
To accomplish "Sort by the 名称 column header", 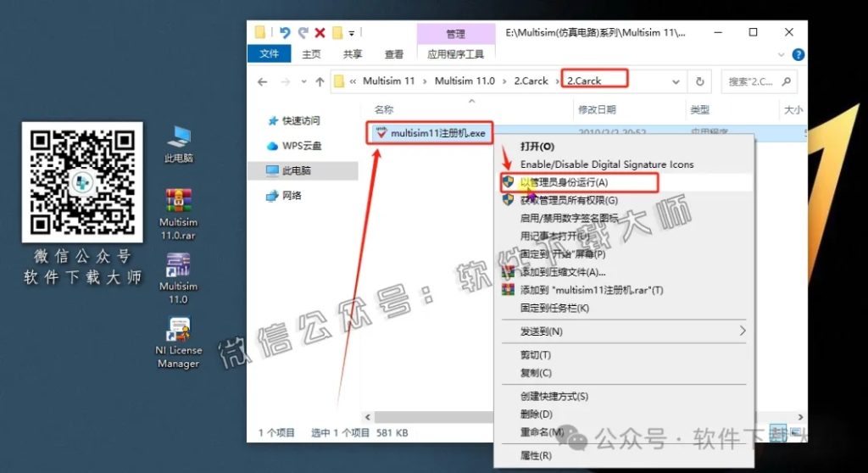I will click(x=384, y=109).
